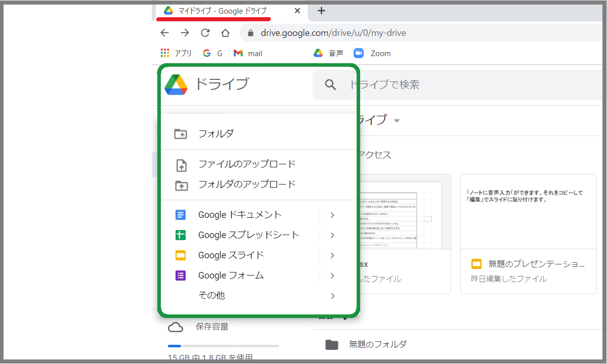Viewport: 607px width, 364px height.
Task: Open the presentation preview thumbnail
Action: pyautogui.click(x=529, y=211)
